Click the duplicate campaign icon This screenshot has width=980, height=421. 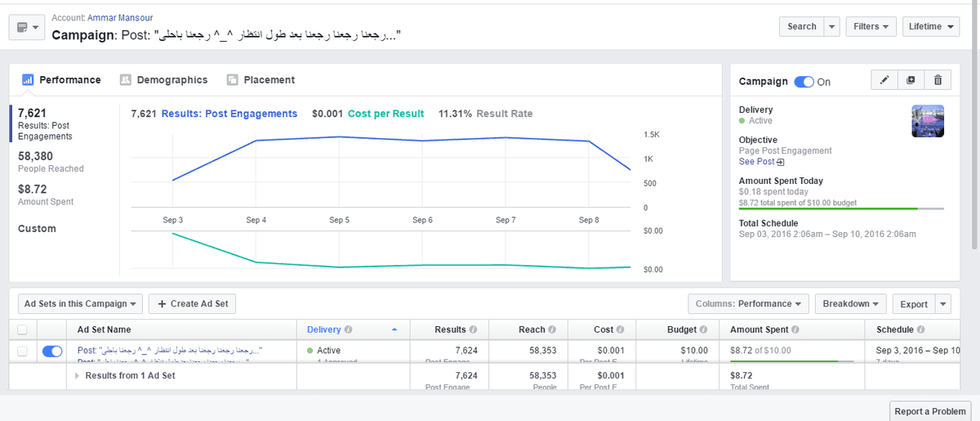coord(911,80)
